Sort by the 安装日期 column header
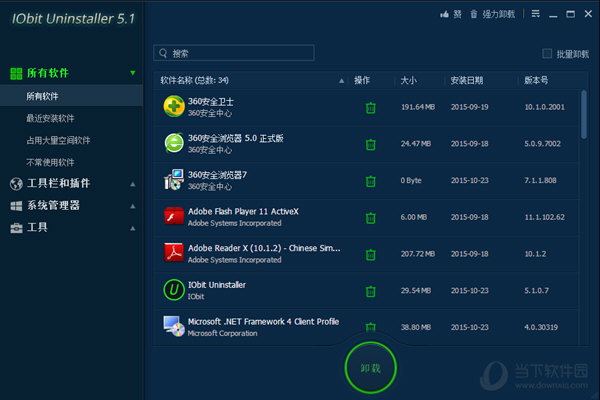Image resolution: width=600 pixels, height=400 pixels. coord(467,80)
